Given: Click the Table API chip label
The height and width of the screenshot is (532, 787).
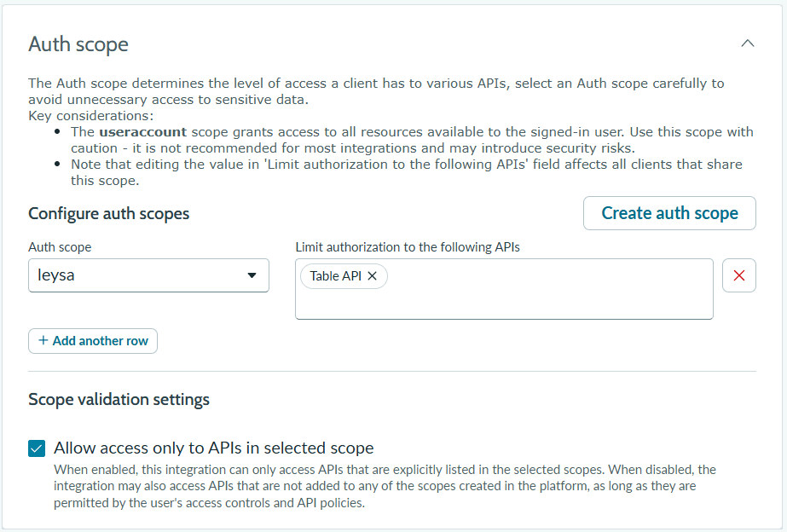Looking at the screenshot, I should 335,276.
